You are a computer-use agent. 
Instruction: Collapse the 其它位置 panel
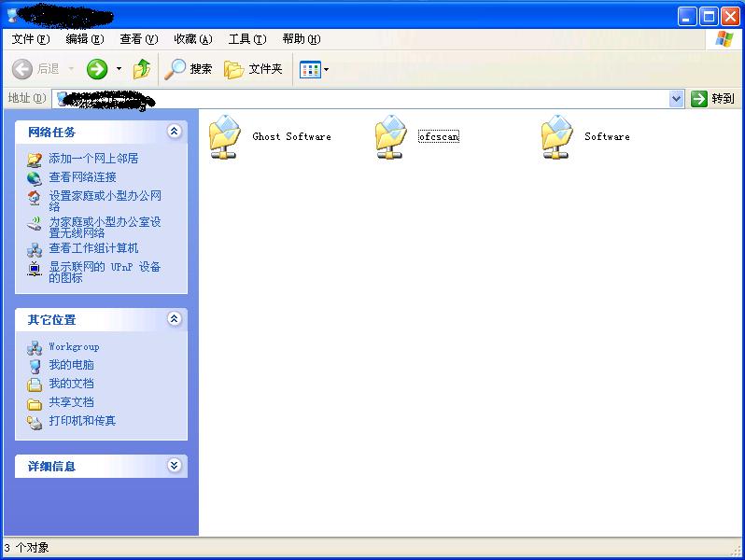pos(174,318)
